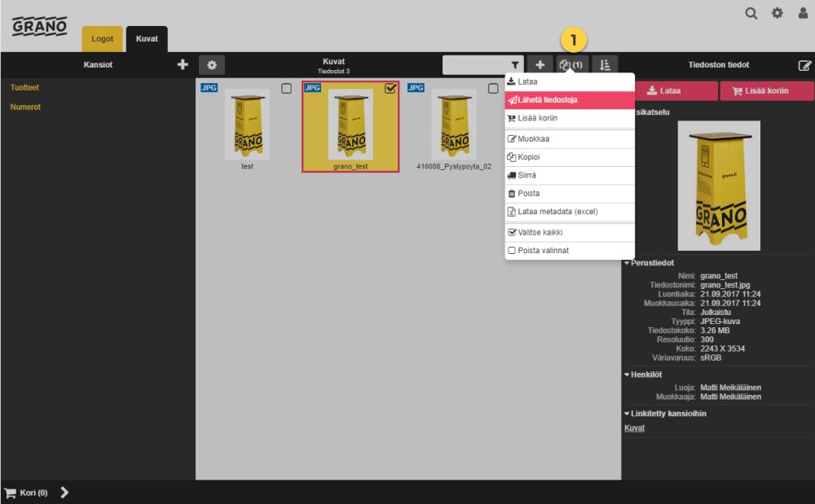The height and width of the screenshot is (504, 815).
Task: Click the Tyyppi value JPEG-kuva
Action: (x=720, y=322)
